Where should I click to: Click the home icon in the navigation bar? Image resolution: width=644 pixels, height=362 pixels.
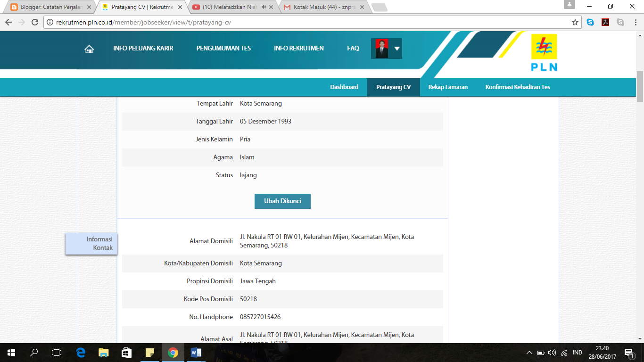[x=89, y=48]
